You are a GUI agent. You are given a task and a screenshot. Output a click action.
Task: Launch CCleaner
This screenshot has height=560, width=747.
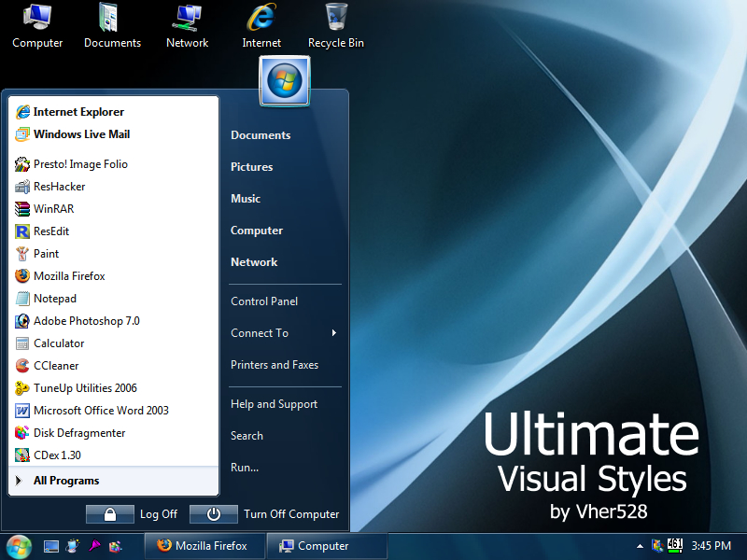(x=113, y=366)
